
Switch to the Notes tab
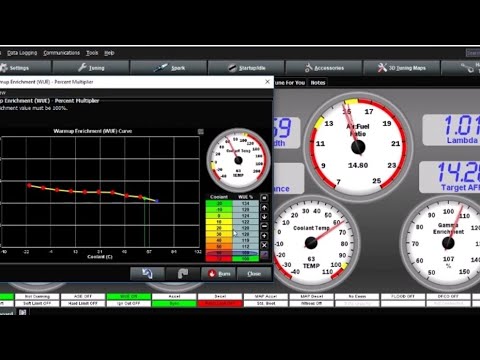[x=318, y=83]
